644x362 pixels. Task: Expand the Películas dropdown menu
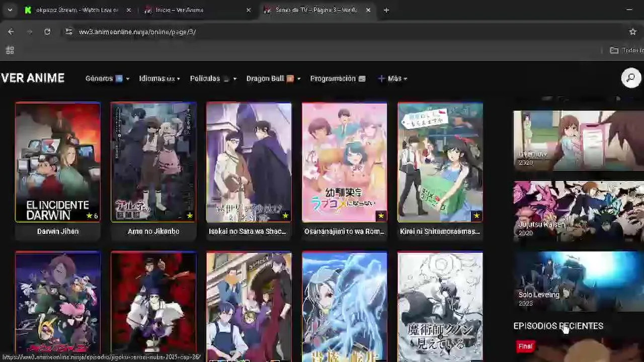point(213,78)
